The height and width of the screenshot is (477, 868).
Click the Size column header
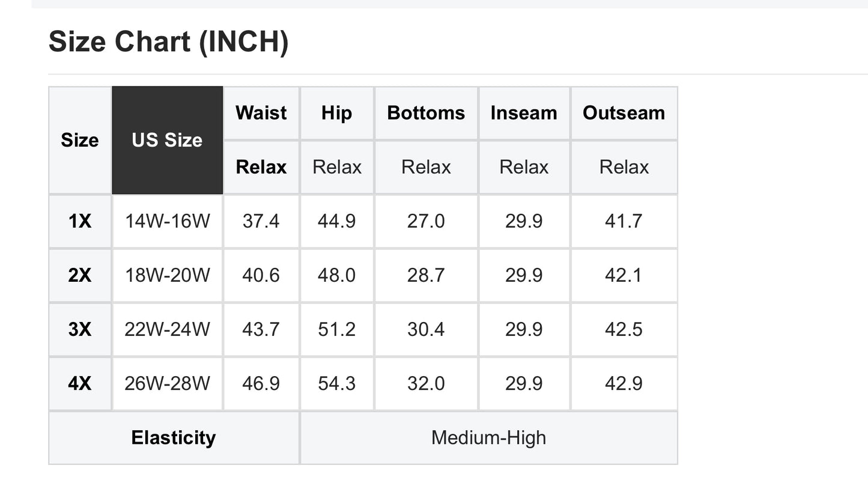coord(80,140)
